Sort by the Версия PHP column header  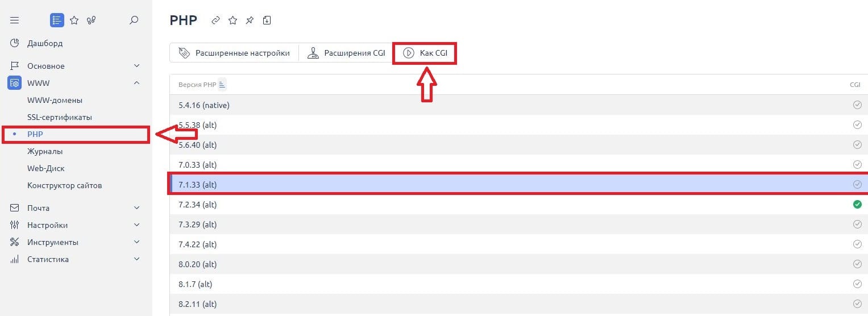pyautogui.click(x=197, y=85)
